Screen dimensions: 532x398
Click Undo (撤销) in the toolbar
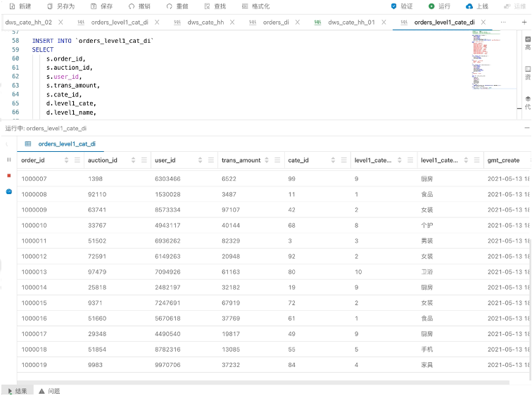[139, 6]
